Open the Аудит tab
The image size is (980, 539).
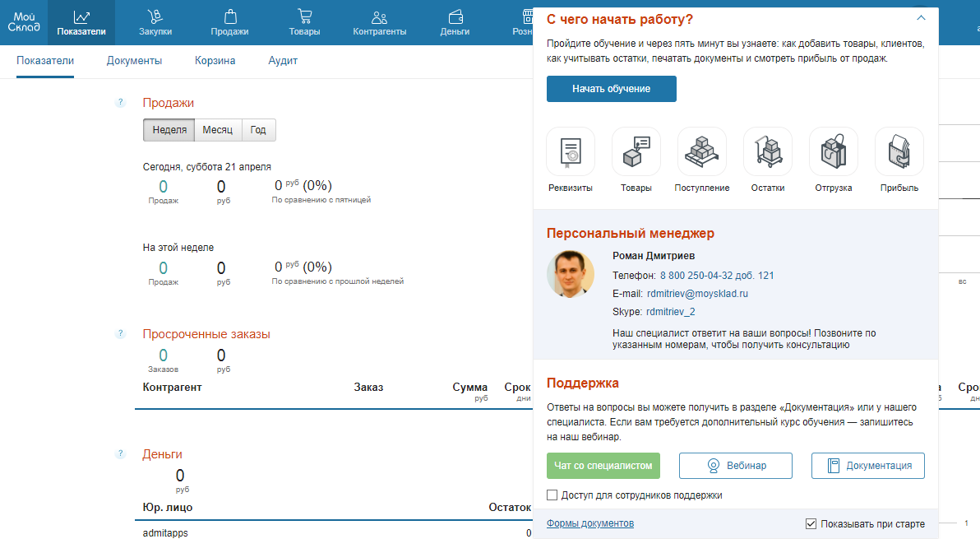[283, 60]
